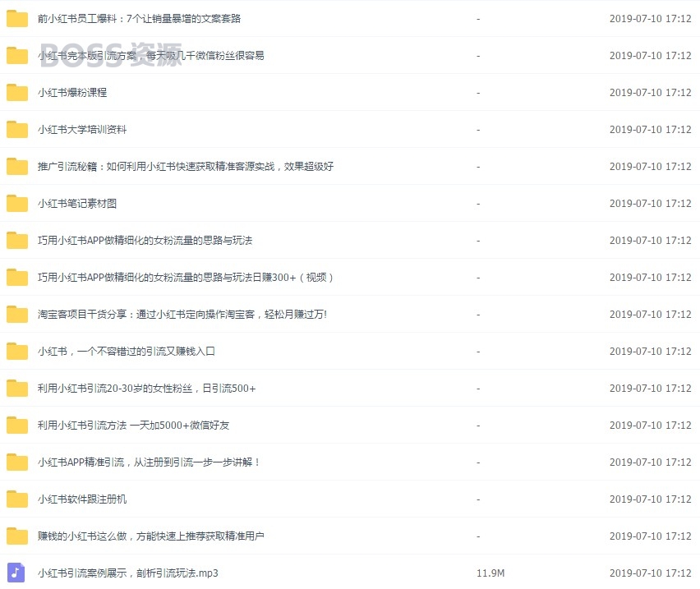
Task: Click date of 小红书软件跟注册机 row
Action: 651,499
